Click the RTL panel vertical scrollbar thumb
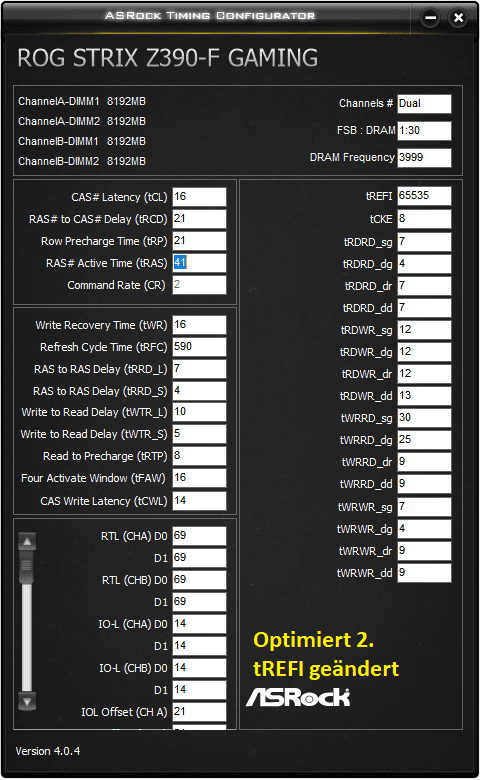The image size is (480, 780). pos(26,567)
